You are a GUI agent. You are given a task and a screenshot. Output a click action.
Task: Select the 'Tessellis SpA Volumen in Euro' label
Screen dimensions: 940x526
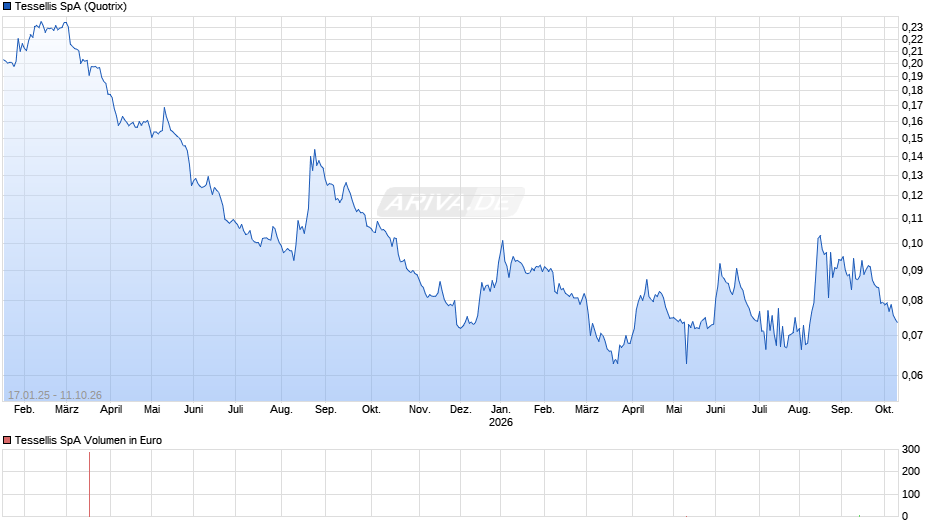pyautogui.click(x=88, y=440)
